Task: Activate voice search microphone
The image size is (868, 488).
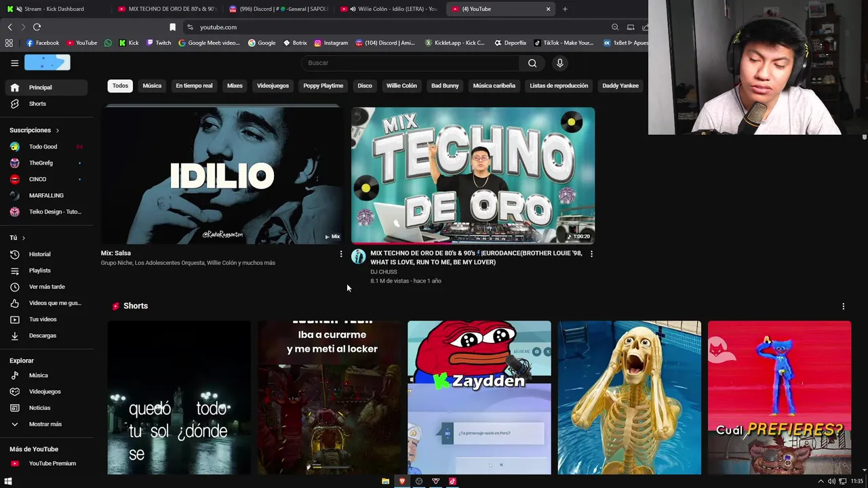Action: 559,63
